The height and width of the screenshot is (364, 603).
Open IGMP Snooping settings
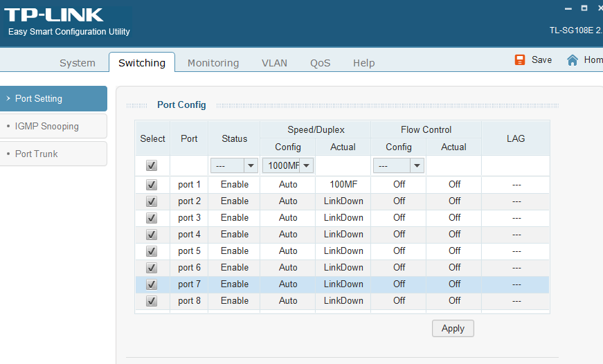coord(47,127)
